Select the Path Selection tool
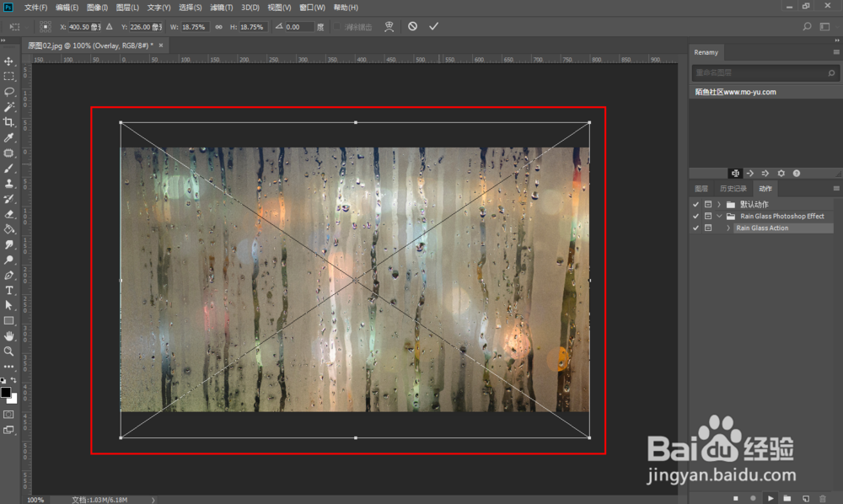The width and height of the screenshot is (843, 504). pos(8,305)
